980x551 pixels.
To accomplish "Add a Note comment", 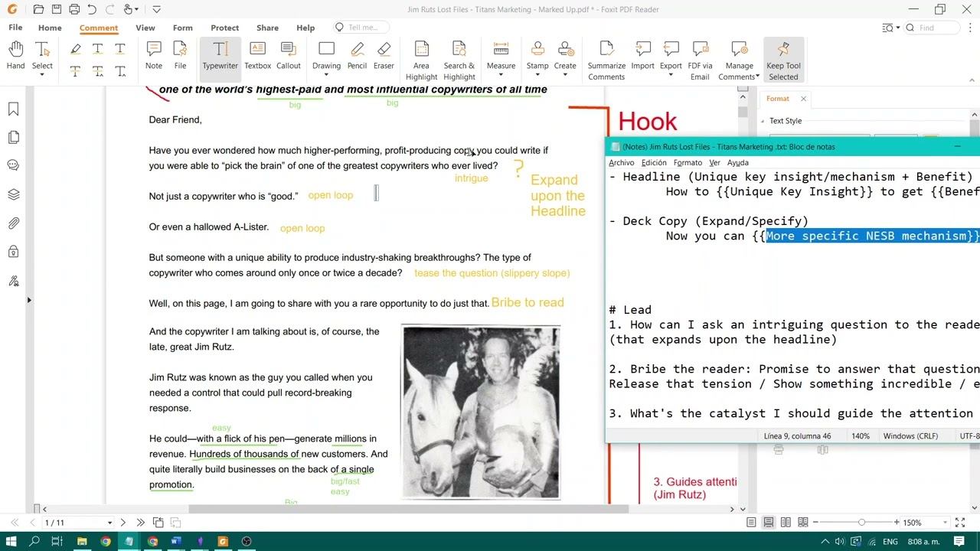I will tap(154, 56).
